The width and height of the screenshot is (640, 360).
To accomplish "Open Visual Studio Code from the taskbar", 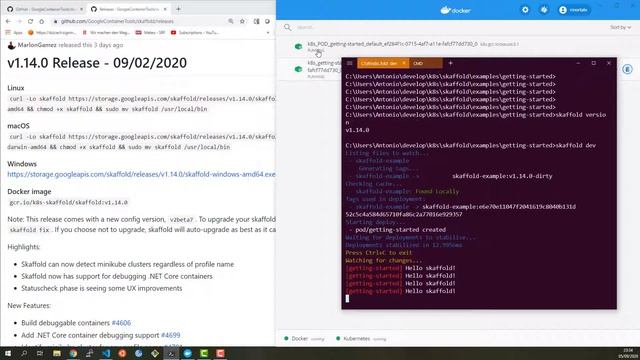I will [106, 353].
